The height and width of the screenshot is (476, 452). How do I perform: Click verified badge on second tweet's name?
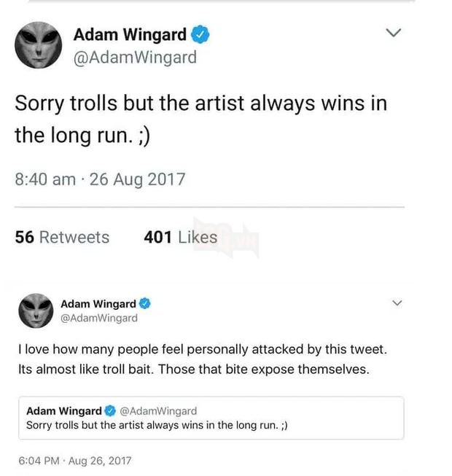pyautogui.click(x=145, y=303)
